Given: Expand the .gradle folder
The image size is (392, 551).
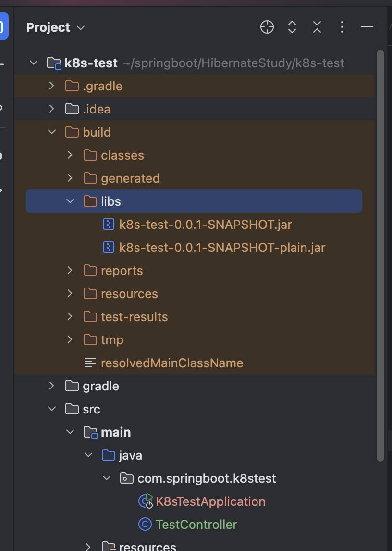Looking at the screenshot, I should pyautogui.click(x=52, y=86).
